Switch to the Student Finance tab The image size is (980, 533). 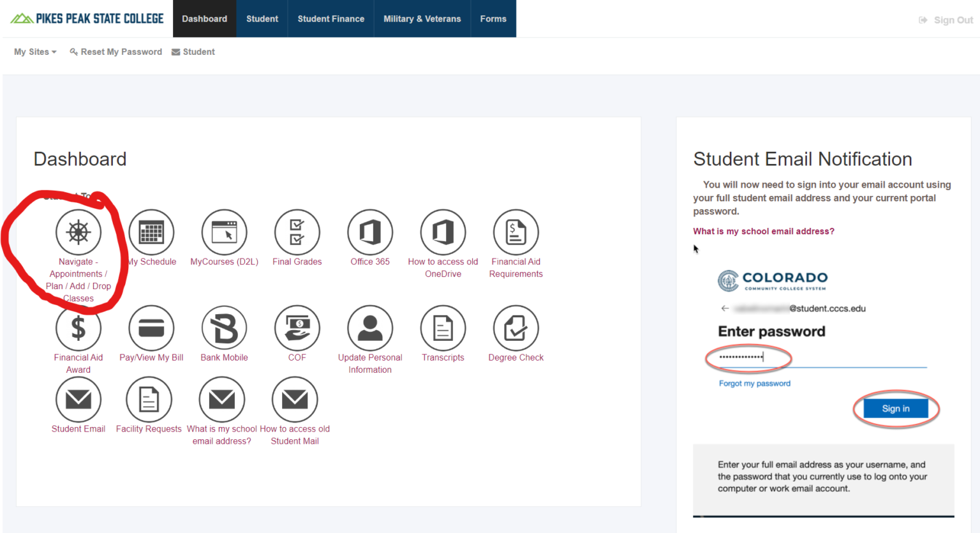click(330, 19)
